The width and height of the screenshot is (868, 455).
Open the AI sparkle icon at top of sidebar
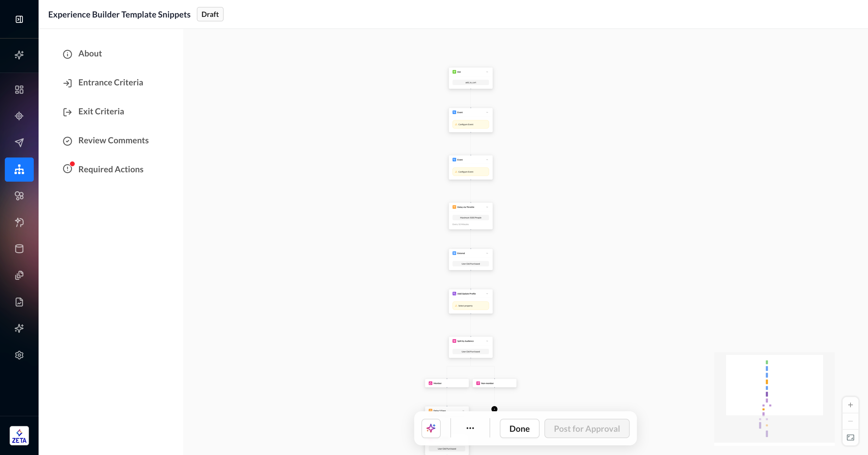[x=19, y=55]
